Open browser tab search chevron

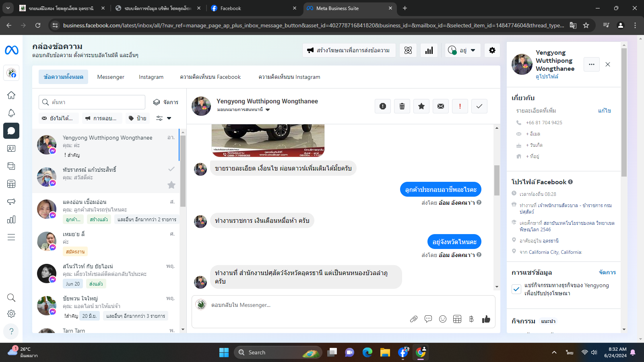(8, 8)
